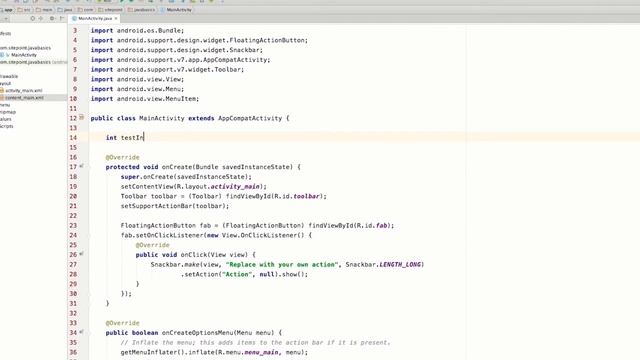Click line number 23 in the gutter
This screenshot has width=640, height=360.
click(x=73, y=225)
